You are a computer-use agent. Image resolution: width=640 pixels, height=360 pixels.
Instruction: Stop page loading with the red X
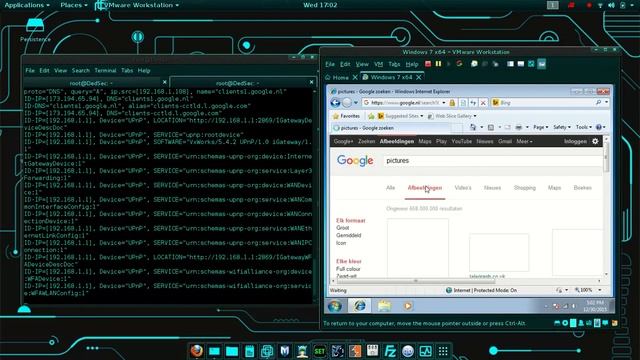pos(483,103)
